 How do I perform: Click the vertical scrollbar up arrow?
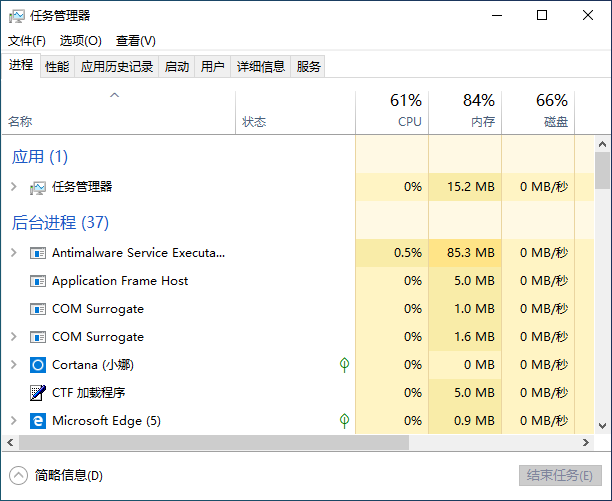point(602,144)
